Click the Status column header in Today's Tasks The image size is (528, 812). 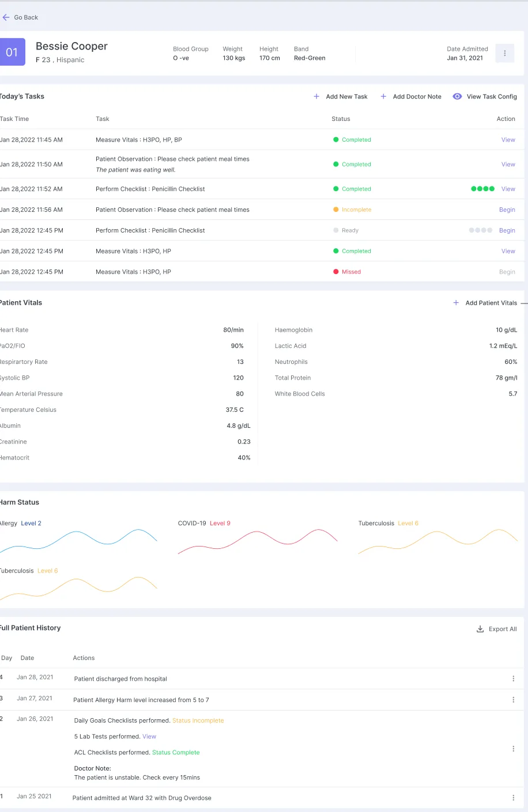tap(341, 119)
